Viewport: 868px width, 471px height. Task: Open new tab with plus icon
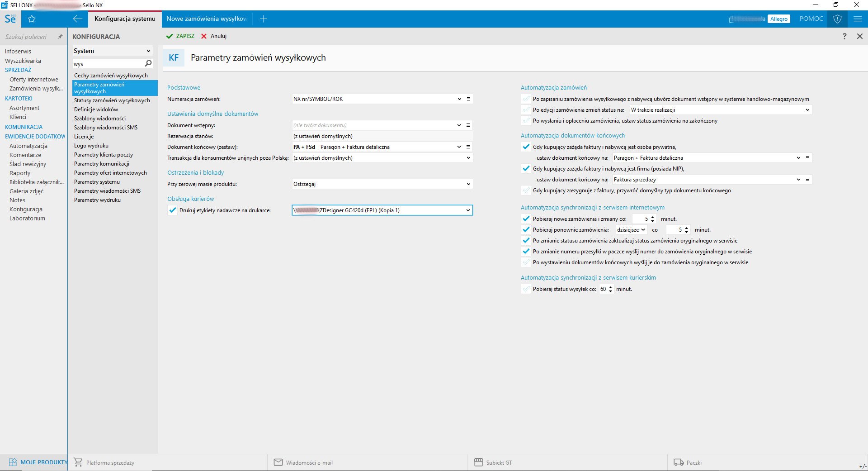(264, 19)
